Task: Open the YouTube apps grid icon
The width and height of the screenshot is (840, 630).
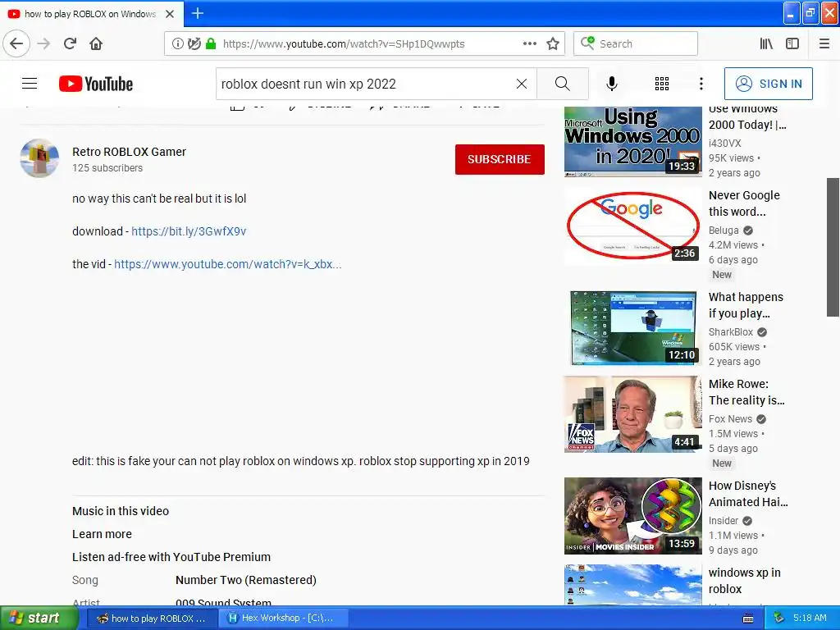Action: (x=662, y=84)
